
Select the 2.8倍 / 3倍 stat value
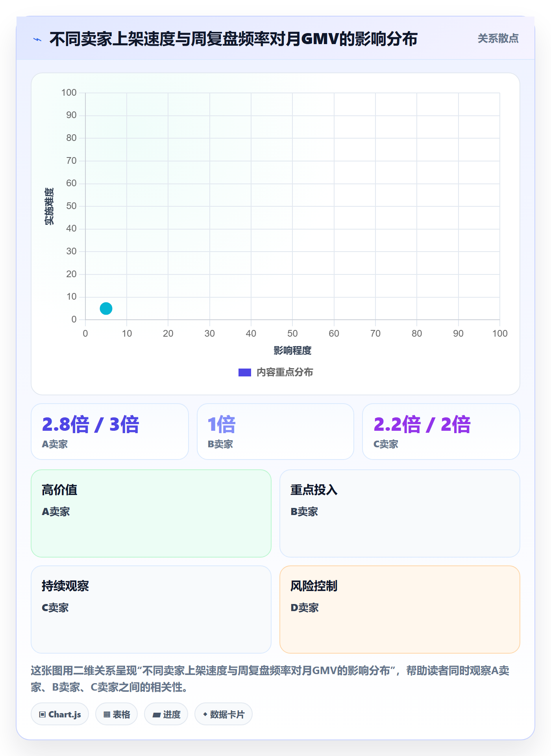(91, 424)
